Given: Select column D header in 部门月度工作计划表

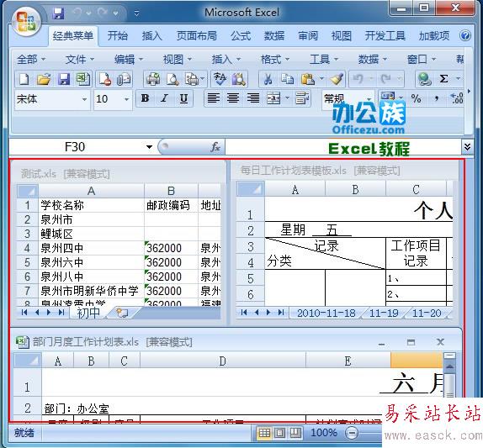Looking at the screenshot, I should click(x=223, y=361).
